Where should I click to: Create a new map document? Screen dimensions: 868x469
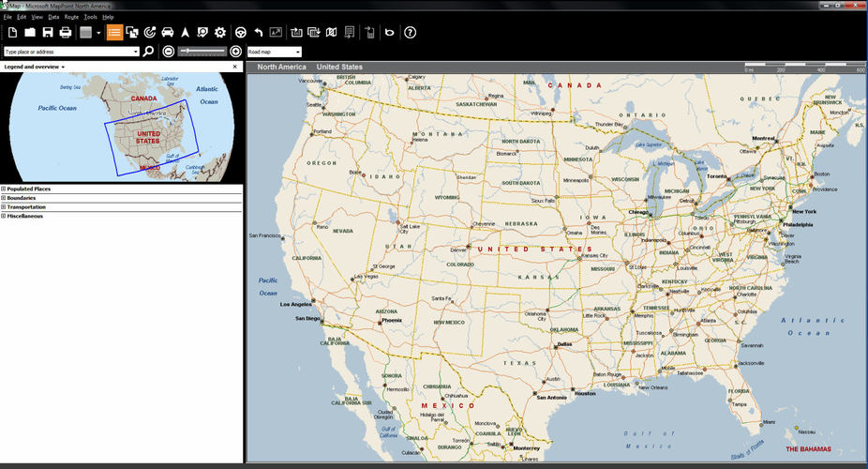click(x=12, y=33)
